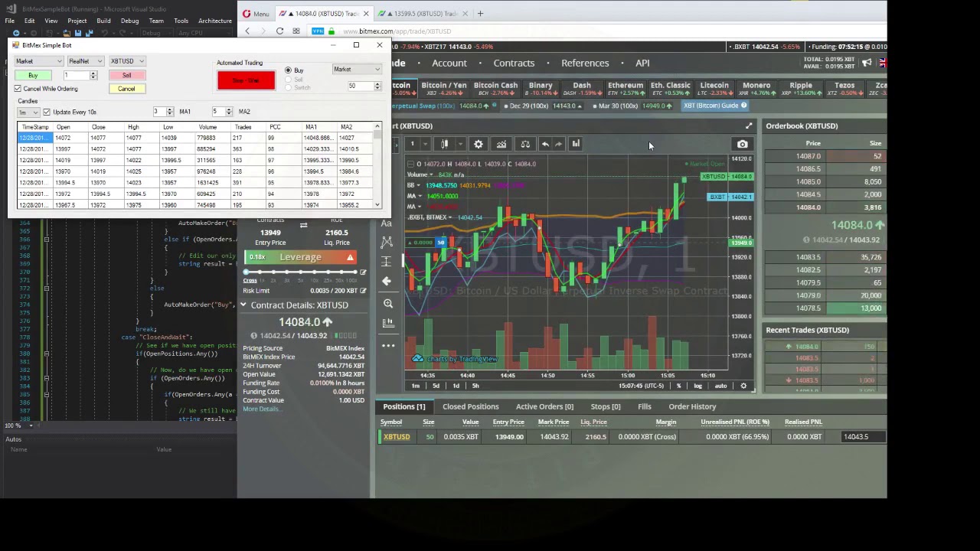Select the measurement tool in chart sidebar
This screenshot has width=980, height=551.
coord(387,262)
